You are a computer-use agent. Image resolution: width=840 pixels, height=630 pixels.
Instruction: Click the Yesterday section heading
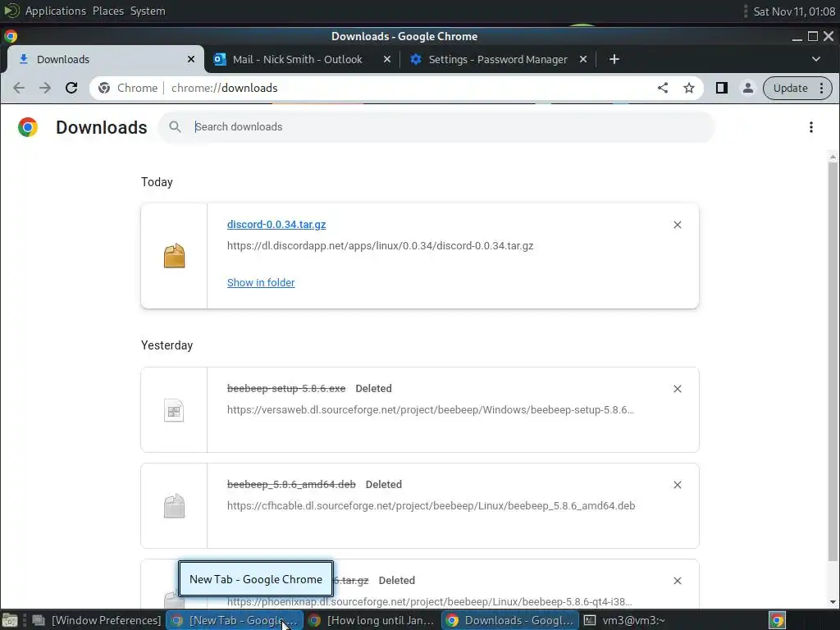[x=167, y=345]
